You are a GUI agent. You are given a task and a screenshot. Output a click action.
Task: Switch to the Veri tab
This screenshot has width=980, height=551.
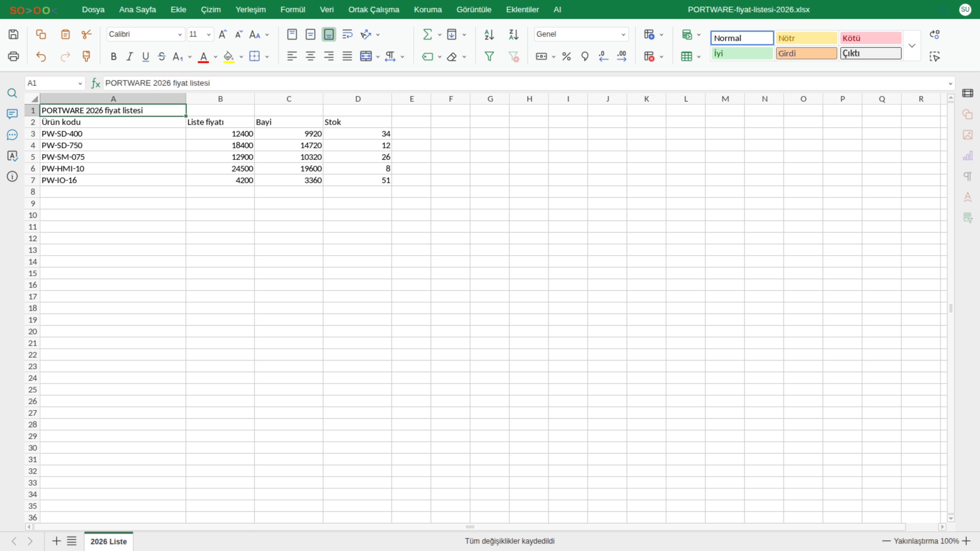pos(326,9)
